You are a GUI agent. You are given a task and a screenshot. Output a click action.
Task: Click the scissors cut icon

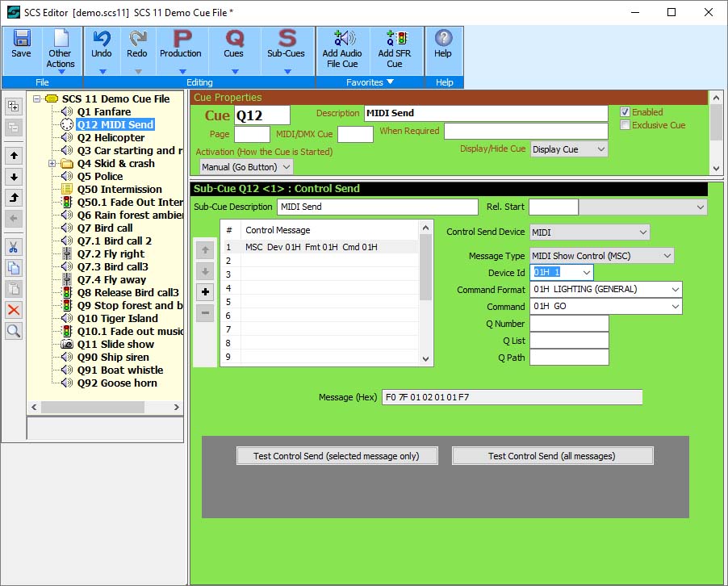(x=14, y=247)
